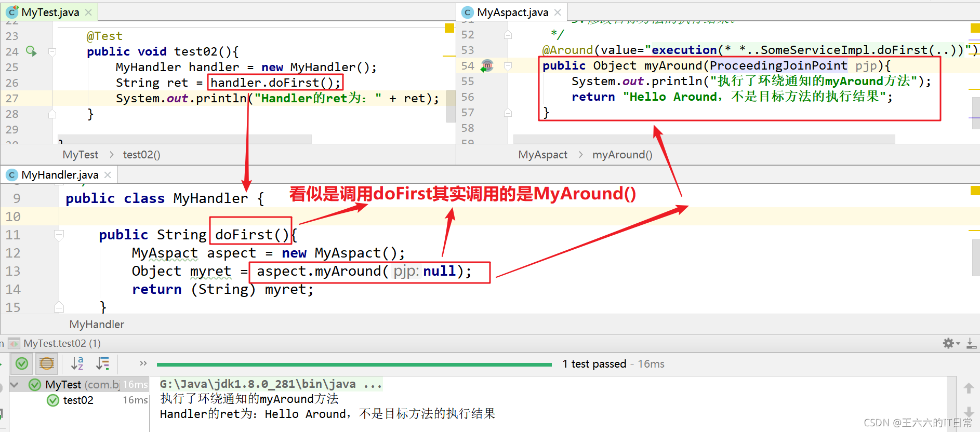This screenshot has height=432, width=980.
Task: Click the @Test annotation on line 23
Action: pyautogui.click(x=104, y=36)
